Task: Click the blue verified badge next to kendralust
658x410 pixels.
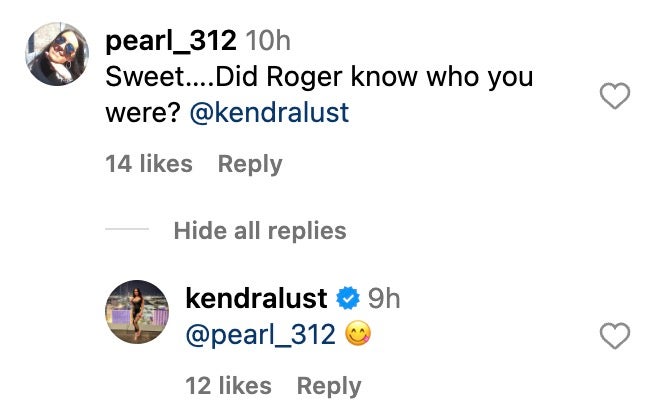Action: pyautogui.click(x=347, y=298)
